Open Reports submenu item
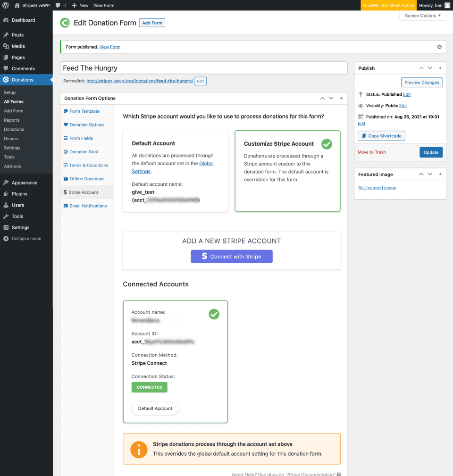Image resolution: width=453 pixels, height=476 pixels. pos(12,120)
